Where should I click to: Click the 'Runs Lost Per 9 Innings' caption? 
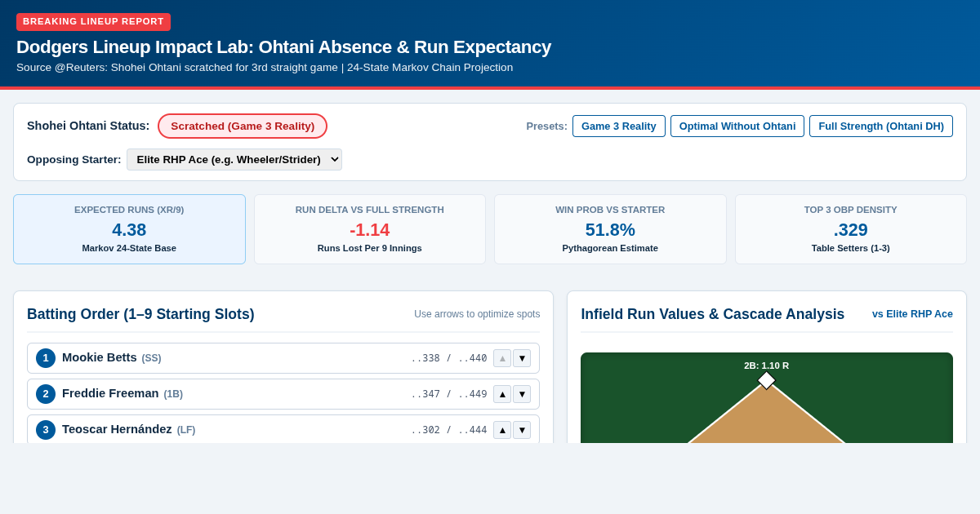pos(370,248)
